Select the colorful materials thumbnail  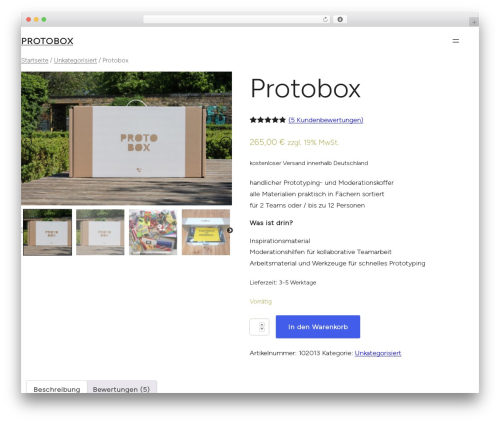[x=153, y=232]
